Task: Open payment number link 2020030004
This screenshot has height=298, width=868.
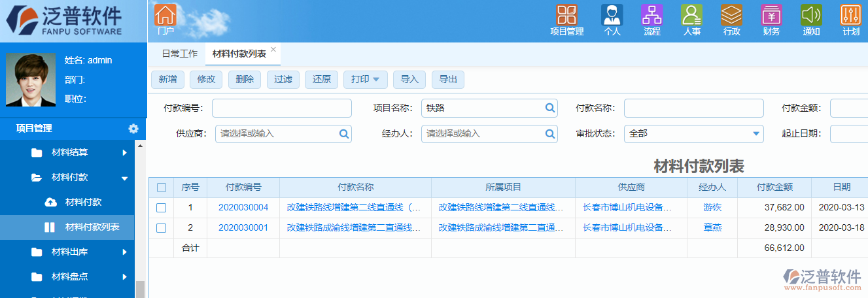Action: 243,208
